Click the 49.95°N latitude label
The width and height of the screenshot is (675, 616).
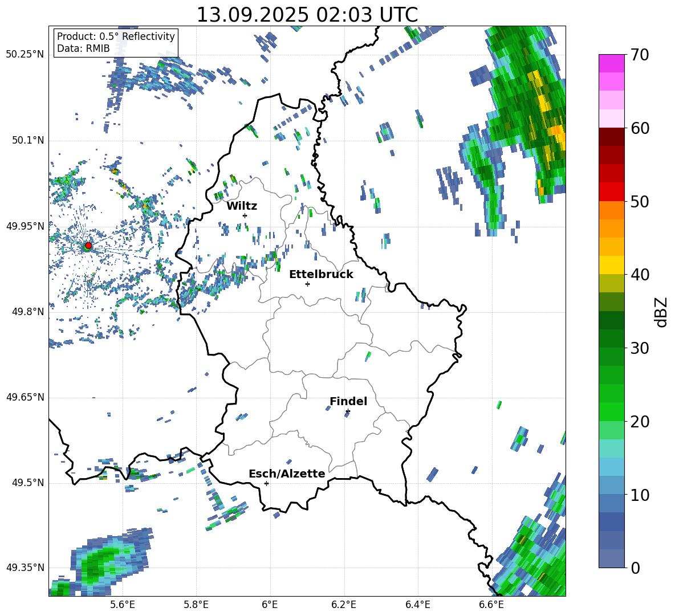[x=25, y=226]
